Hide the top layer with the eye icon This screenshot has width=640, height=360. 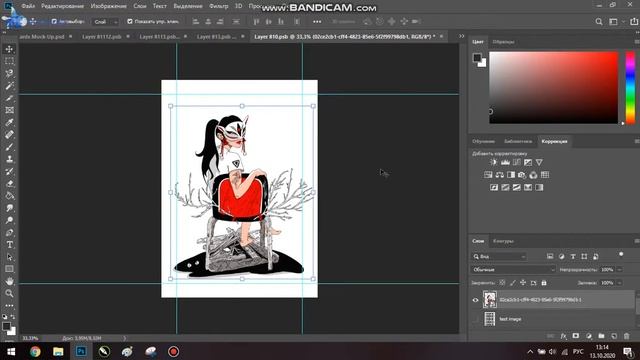pyautogui.click(x=476, y=300)
